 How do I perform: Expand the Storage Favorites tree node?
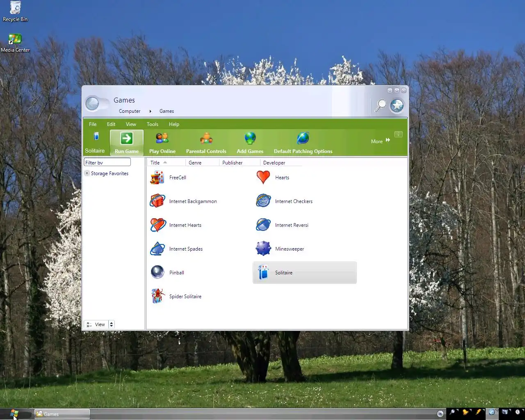(87, 173)
